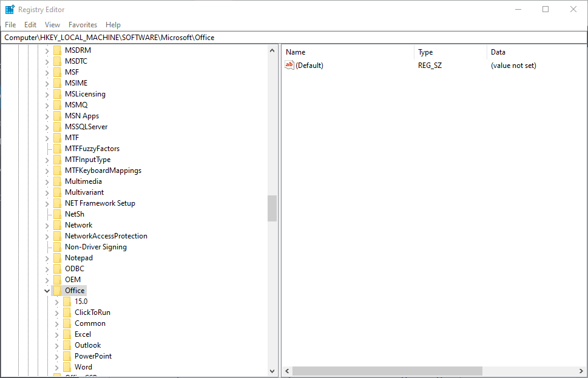Expand the Network key chevron

[47, 224]
